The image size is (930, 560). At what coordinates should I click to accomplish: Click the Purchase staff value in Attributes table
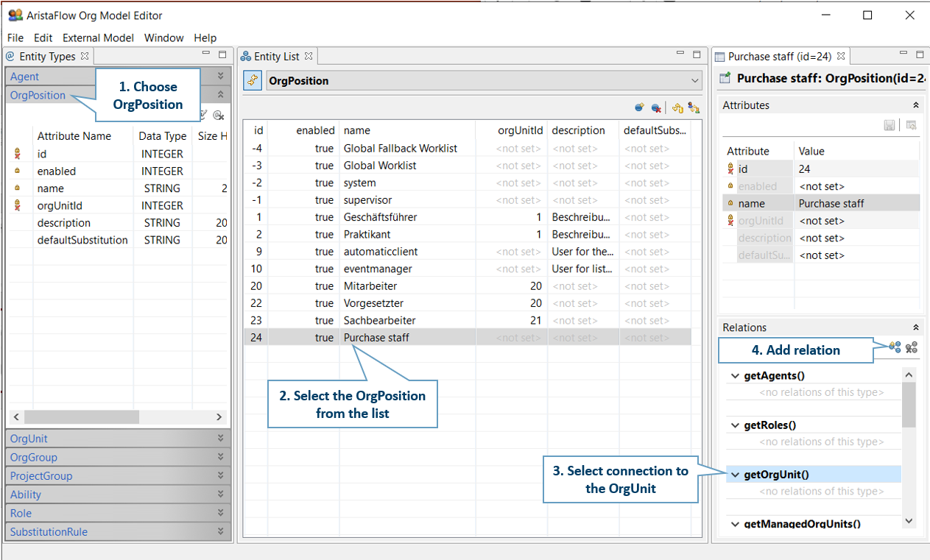[831, 203]
